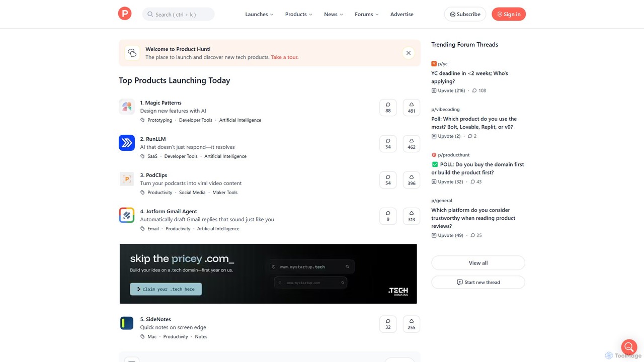The width and height of the screenshot is (644, 362).
Task: Open the p/general forum link
Action: (442, 201)
